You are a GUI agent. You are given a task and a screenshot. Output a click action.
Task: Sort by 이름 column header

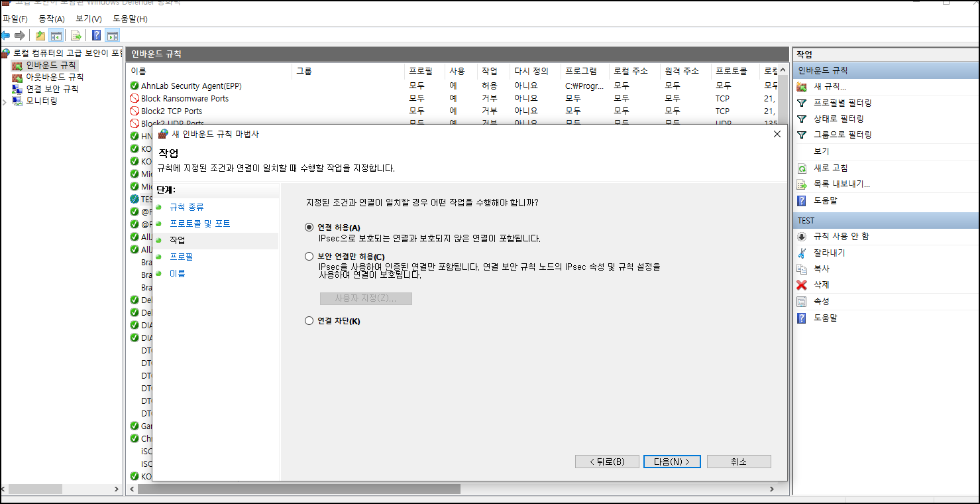coord(209,71)
